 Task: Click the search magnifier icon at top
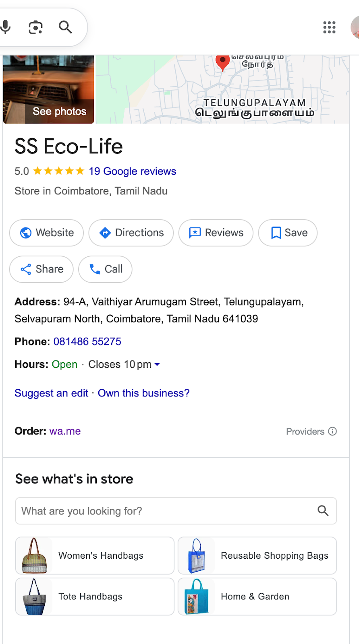[x=65, y=27]
